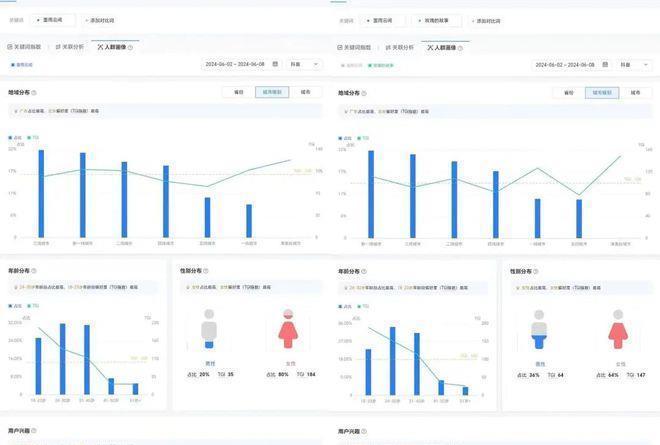Toggle the TGI legend in left 年龄分布 chart
The height and width of the screenshot is (445, 660).
[34, 306]
